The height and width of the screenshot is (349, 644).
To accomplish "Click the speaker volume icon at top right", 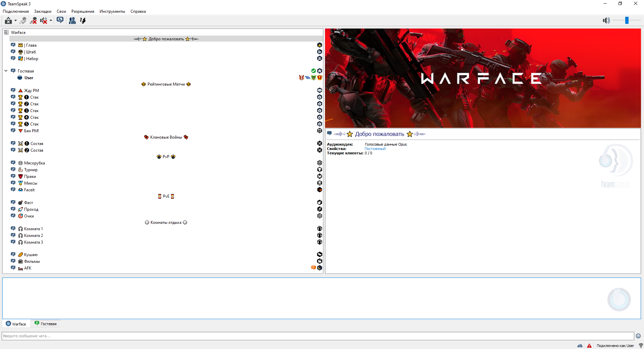I will click(606, 20).
